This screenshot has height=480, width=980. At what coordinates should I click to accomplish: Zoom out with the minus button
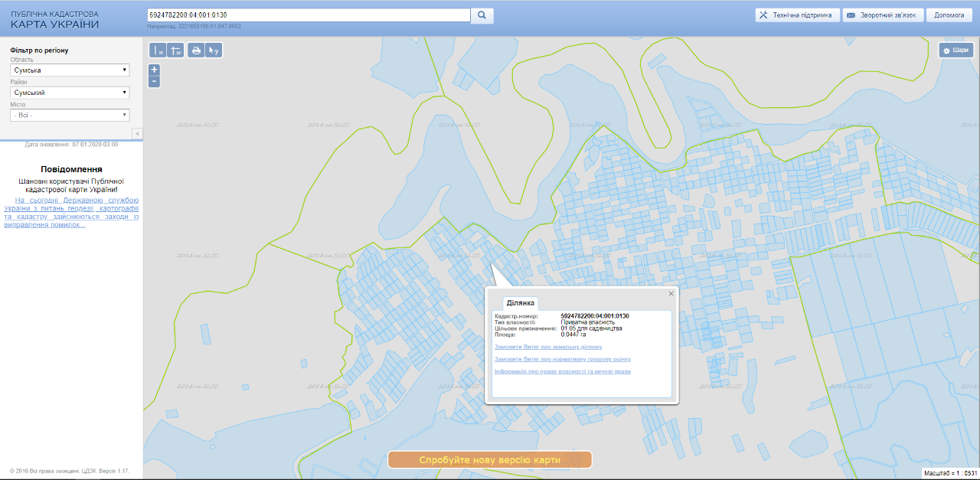(x=154, y=81)
